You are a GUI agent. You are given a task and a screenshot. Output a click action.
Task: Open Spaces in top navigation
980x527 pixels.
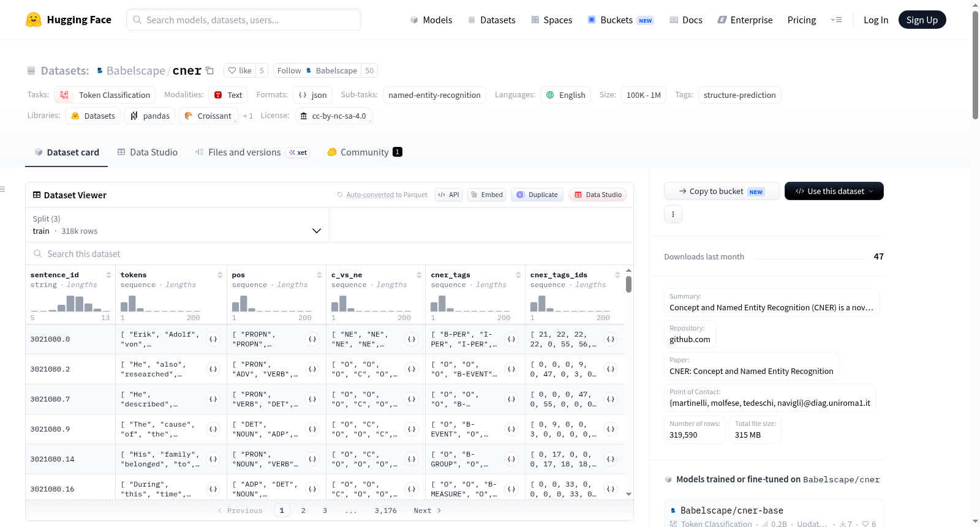(x=551, y=20)
